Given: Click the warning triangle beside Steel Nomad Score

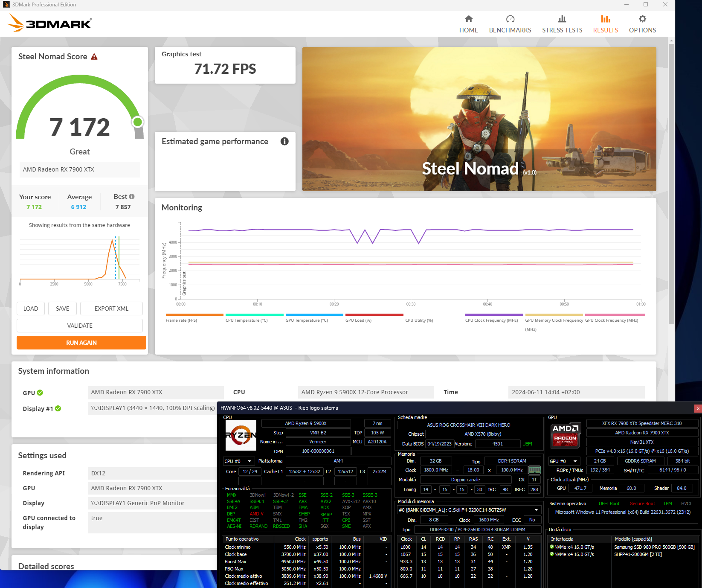Looking at the screenshot, I should pos(94,57).
